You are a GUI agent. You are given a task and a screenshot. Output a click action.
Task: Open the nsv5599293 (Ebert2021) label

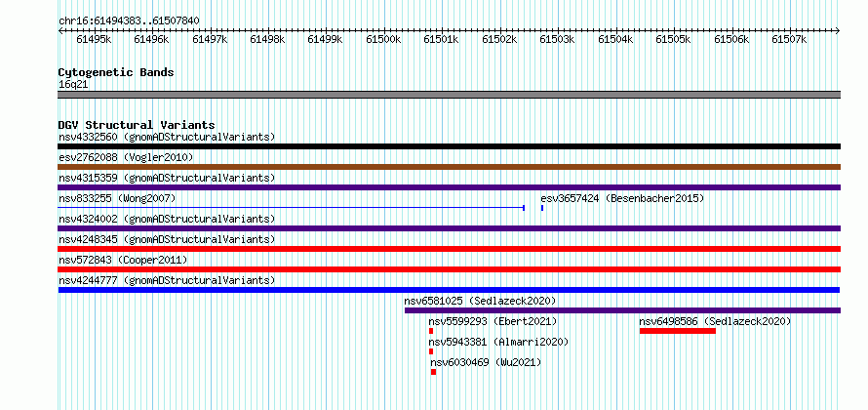tap(493, 321)
